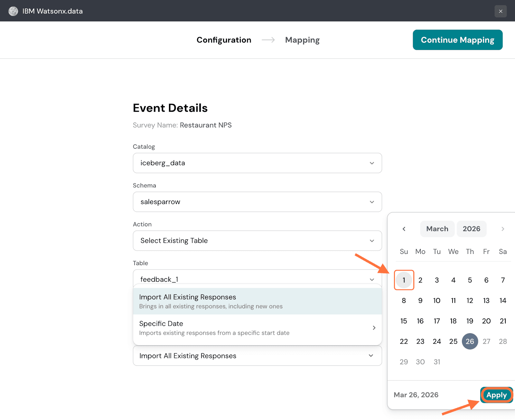
Task: Open the March month picker
Action: (x=437, y=229)
